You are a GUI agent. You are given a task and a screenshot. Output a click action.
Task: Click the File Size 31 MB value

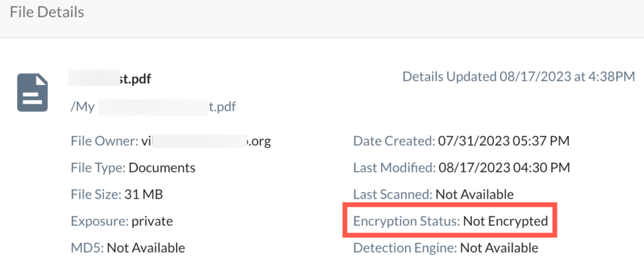click(x=144, y=194)
